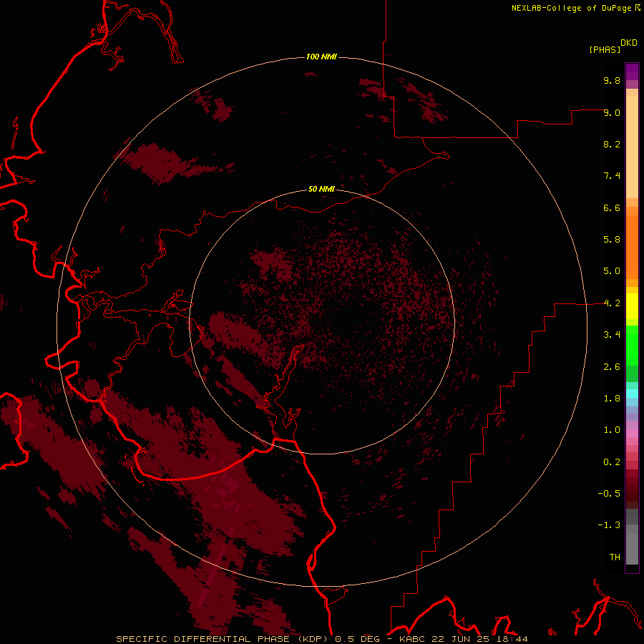
Task: Click the 9.8 colorbar scale value
Action: pyautogui.click(x=612, y=80)
